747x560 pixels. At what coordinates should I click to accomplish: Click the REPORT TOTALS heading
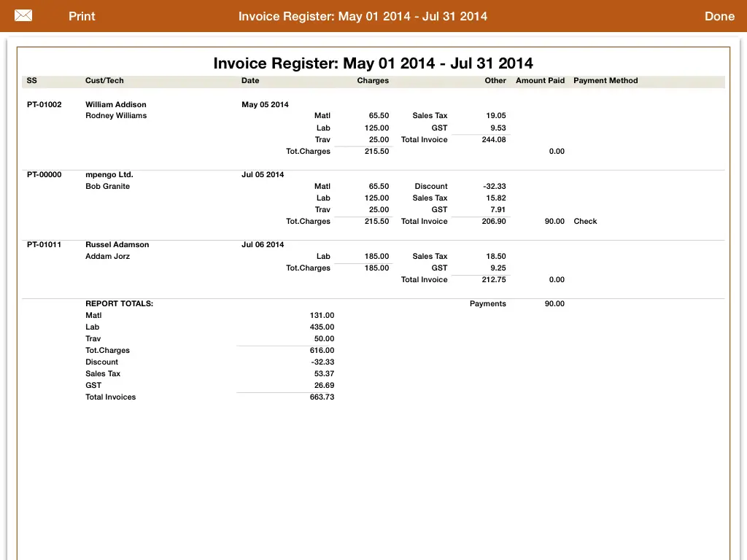[119, 303]
